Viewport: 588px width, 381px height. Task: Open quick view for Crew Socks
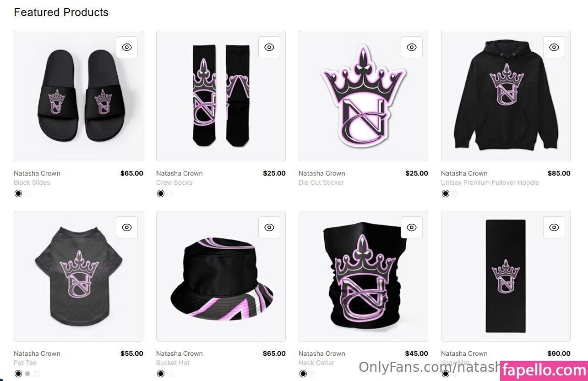(269, 47)
